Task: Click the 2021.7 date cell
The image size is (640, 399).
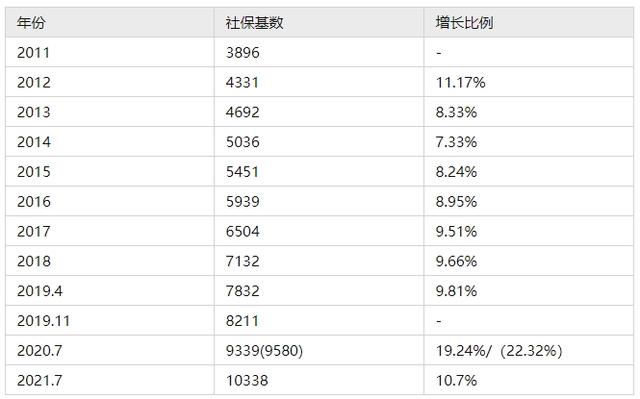Action: (x=110, y=380)
